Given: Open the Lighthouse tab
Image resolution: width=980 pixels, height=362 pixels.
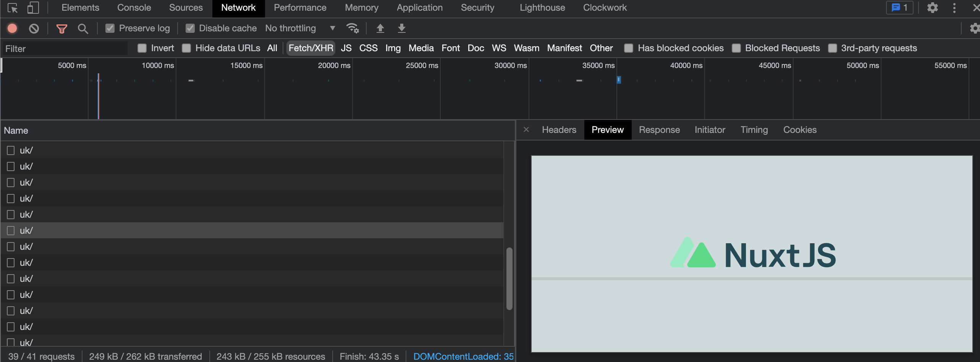Looking at the screenshot, I should 542,8.
